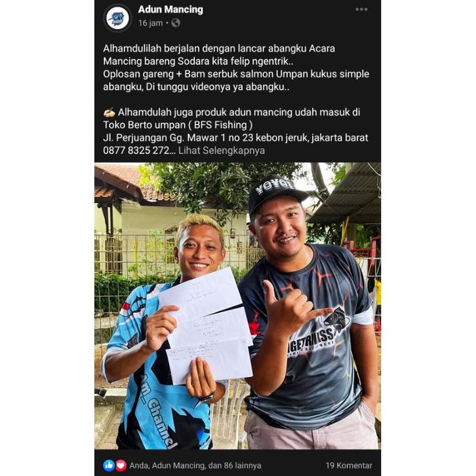This screenshot has width=476, height=476.
Task: Click the 16 jam timestamp
Action: click(x=151, y=23)
